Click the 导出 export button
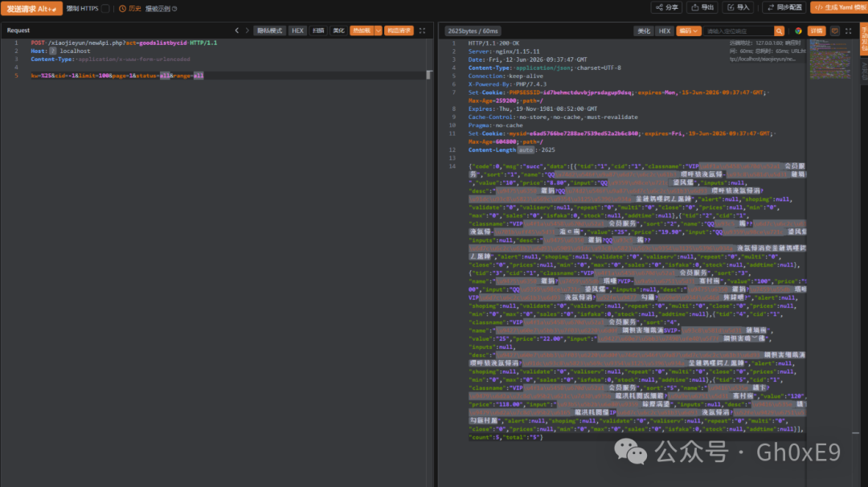The height and width of the screenshot is (487, 868). pyautogui.click(x=702, y=7)
